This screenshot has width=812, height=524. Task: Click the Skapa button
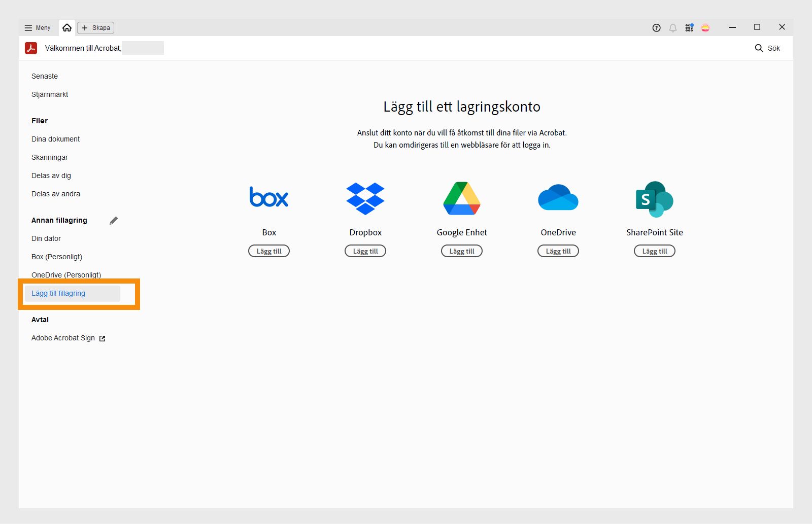pyautogui.click(x=95, y=28)
